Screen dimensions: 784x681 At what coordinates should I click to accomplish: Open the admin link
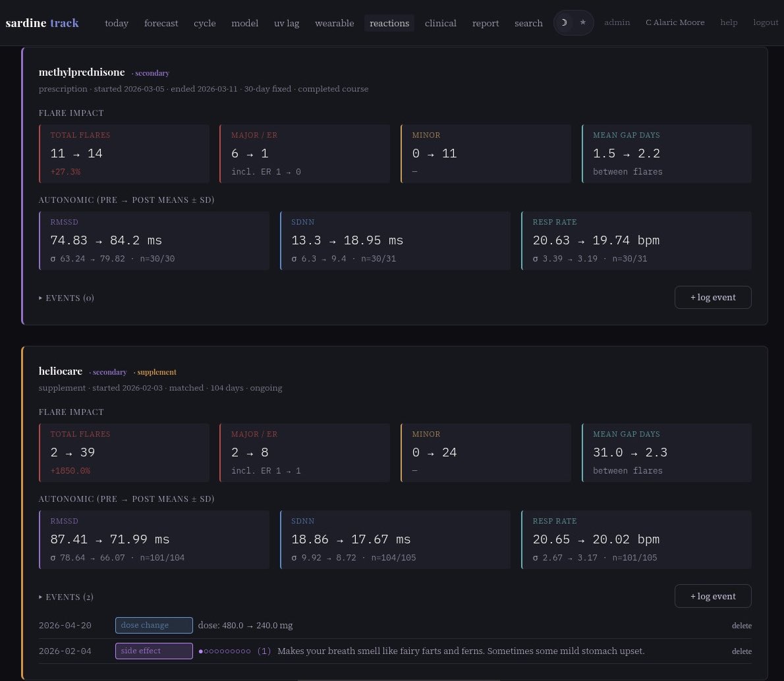click(617, 22)
